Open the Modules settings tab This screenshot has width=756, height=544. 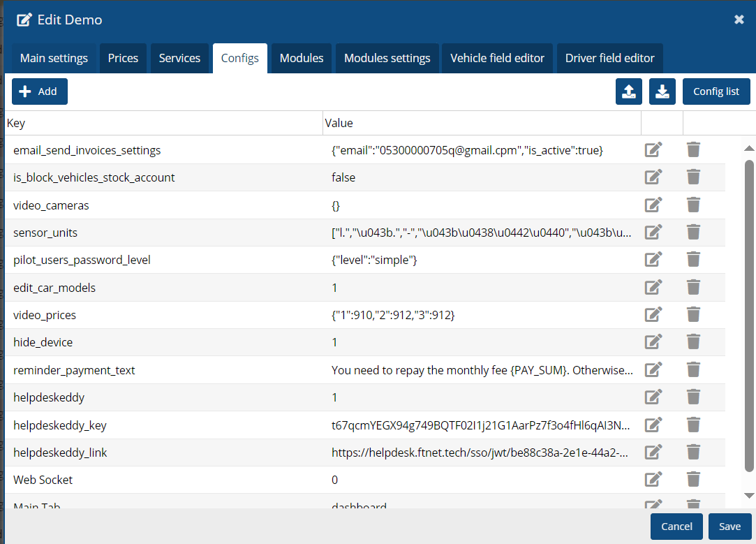[x=387, y=58]
